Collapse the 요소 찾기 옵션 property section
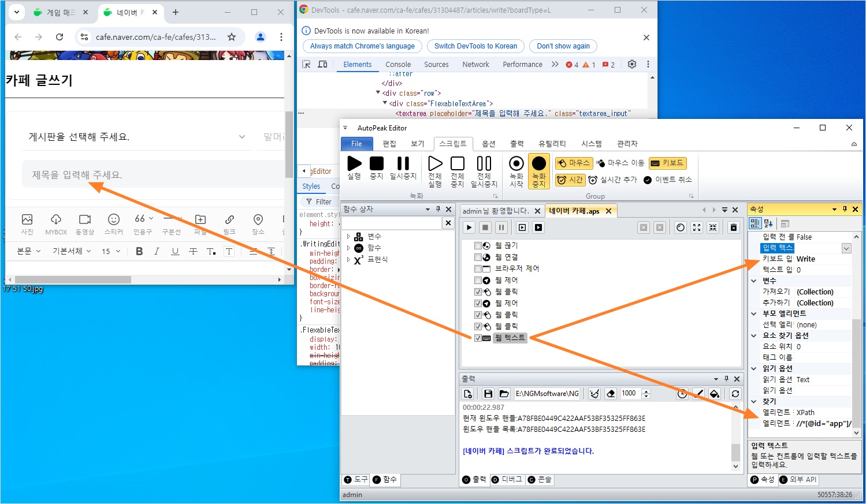 coord(754,335)
